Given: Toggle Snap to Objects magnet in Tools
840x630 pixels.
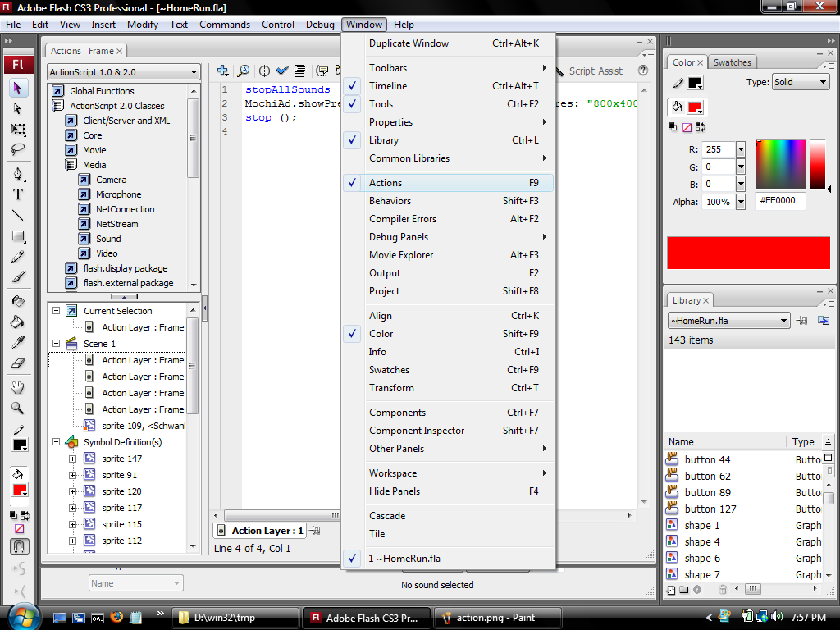Looking at the screenshot, I should point(20,546).
